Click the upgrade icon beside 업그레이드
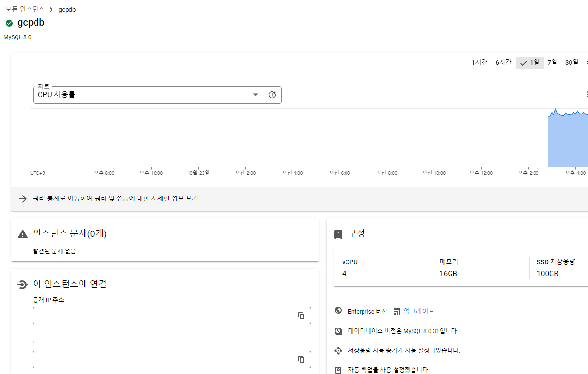Screen dimensions: 588x374 click(x=397, y=311)
